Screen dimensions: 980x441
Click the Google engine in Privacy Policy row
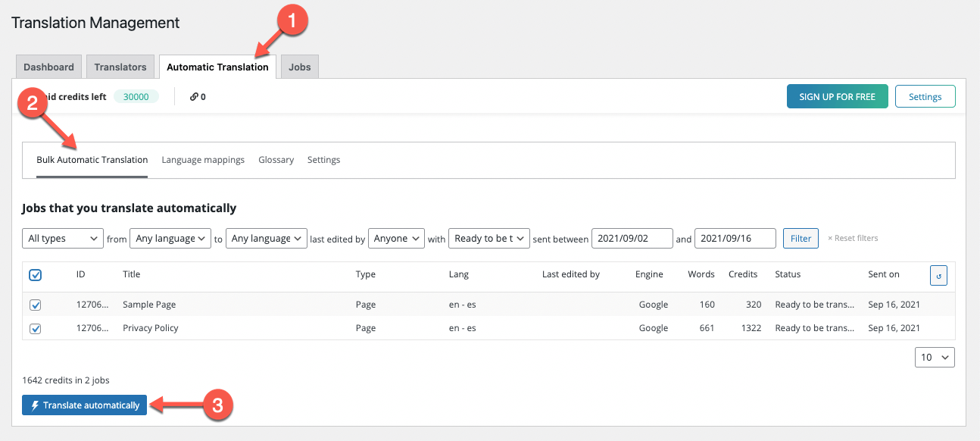[x=654, y=328]
